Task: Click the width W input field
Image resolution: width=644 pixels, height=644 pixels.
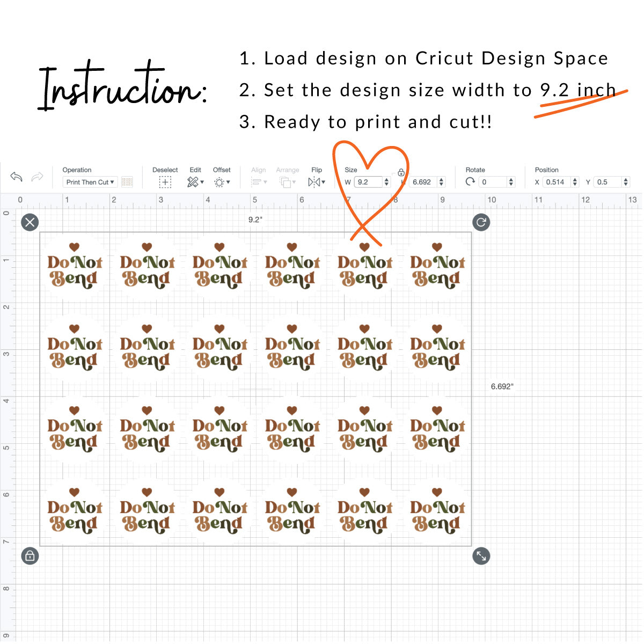Action: click(368, 182)
